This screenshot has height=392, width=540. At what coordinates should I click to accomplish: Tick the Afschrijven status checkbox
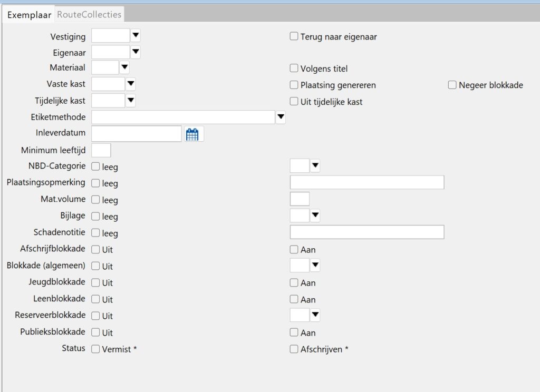[294, 349]
